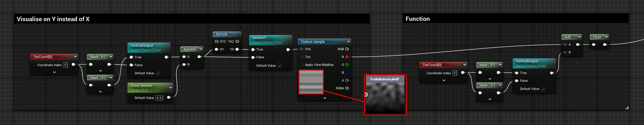This screenshot has width=644, height=125.
Task: Click the Cross Section Default Value field
Action: click(159, 98)
